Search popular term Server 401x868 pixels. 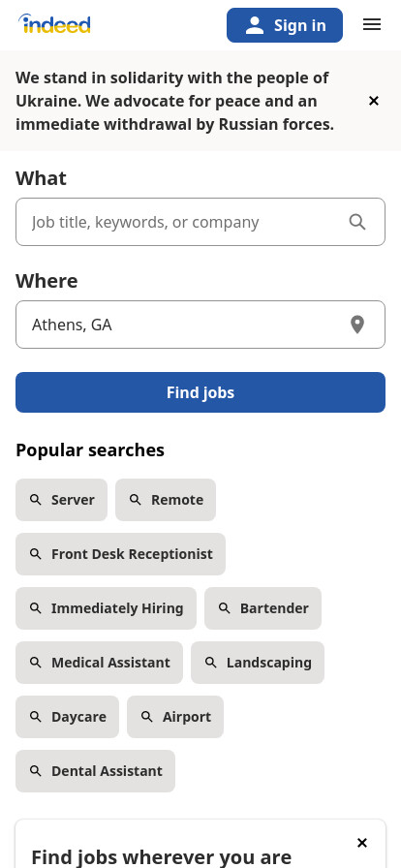(61, 500)
